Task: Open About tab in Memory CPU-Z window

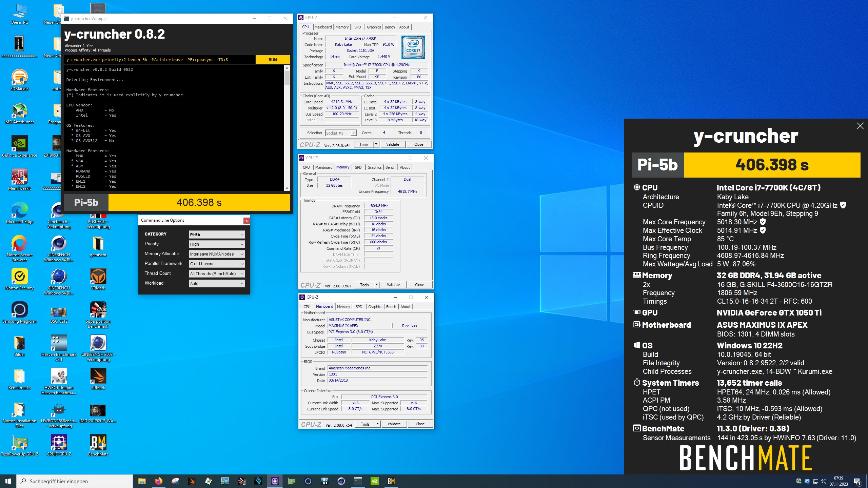Action: click(x=405, y=167)
